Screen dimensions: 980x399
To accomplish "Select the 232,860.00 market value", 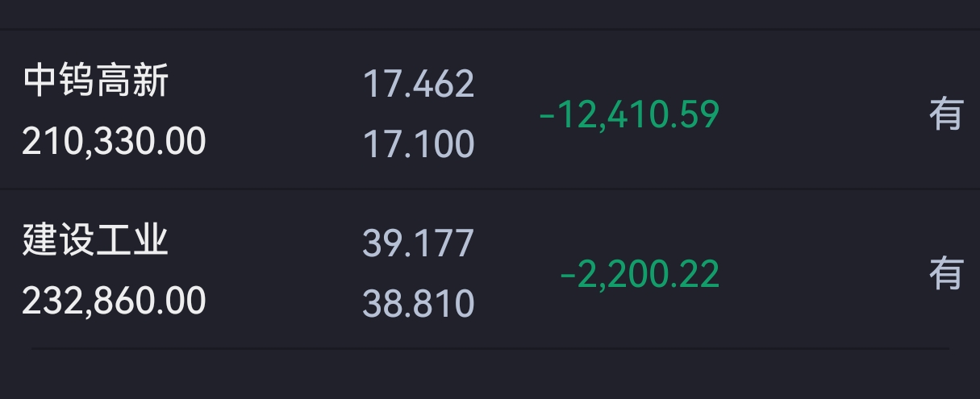I will 114,301.
